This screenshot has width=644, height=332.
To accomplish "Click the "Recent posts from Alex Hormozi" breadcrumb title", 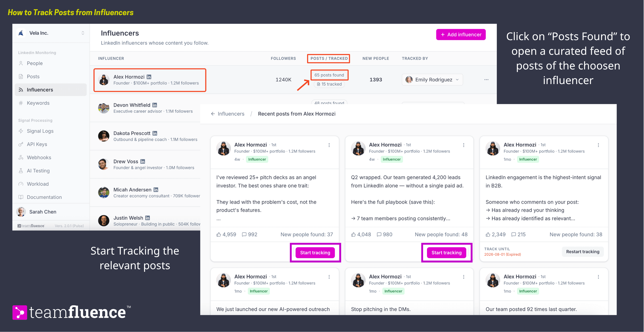I will (x=297, y=114).
